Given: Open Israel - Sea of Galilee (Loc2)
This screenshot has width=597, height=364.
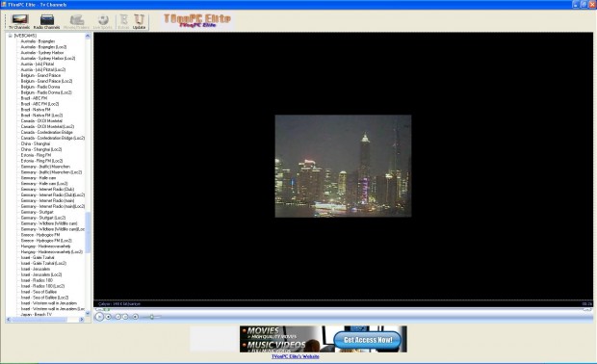Looking at the screenshot, I should [x=44, y=298].
